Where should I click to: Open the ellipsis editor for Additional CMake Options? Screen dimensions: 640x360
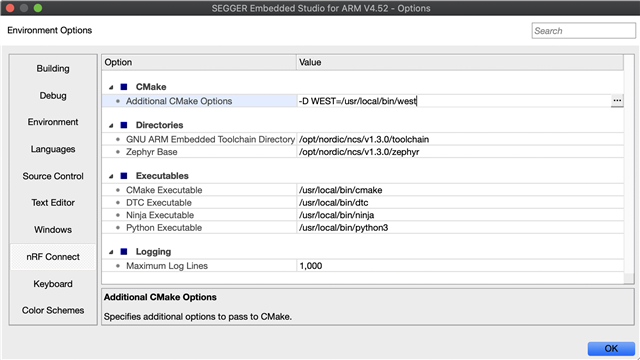(x=617, y=101)
